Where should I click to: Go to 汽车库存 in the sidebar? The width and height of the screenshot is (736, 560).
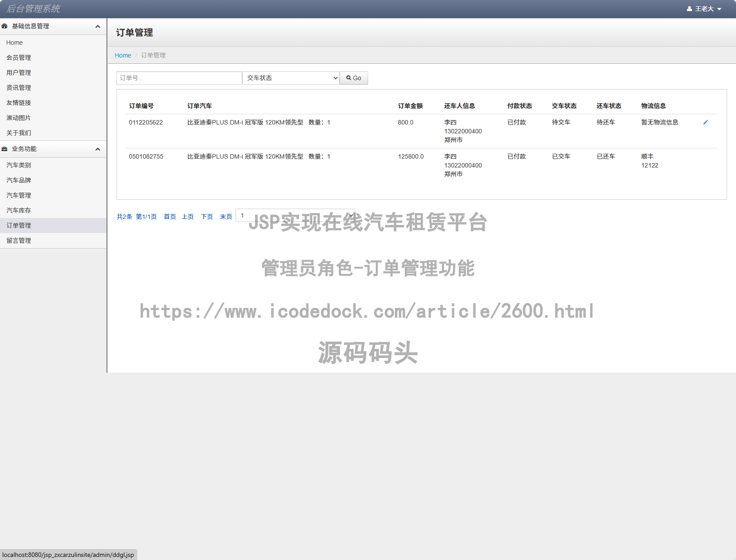click(19, 210)
